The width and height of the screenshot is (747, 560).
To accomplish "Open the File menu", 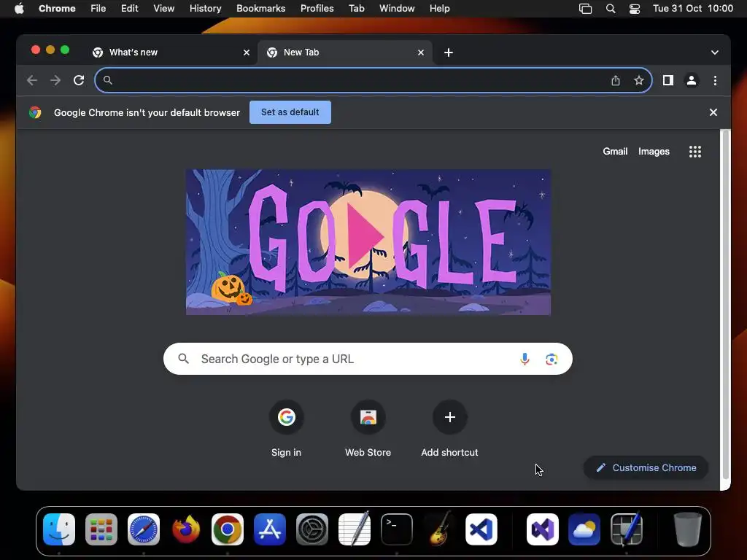I will coord(98,9).
